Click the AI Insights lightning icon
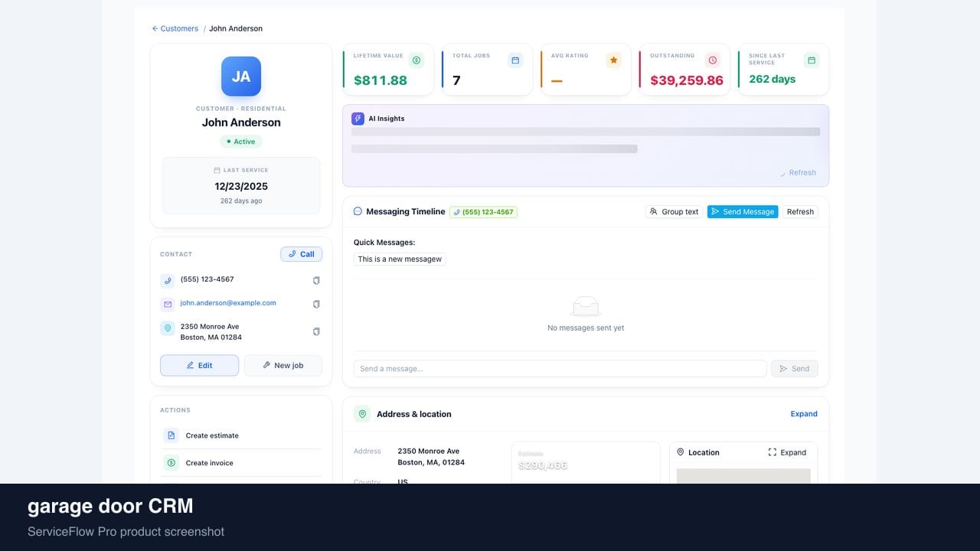This screenshot has width=980, height=551. tap(358, 119)
